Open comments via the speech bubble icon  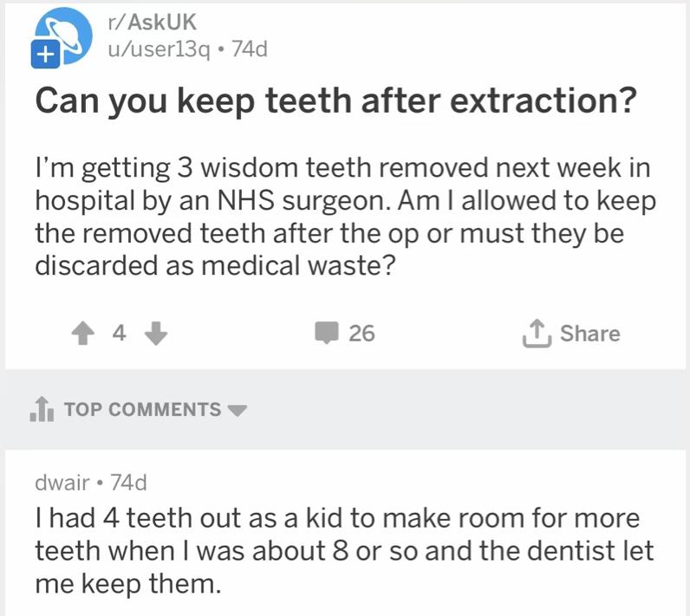point(327,333)
